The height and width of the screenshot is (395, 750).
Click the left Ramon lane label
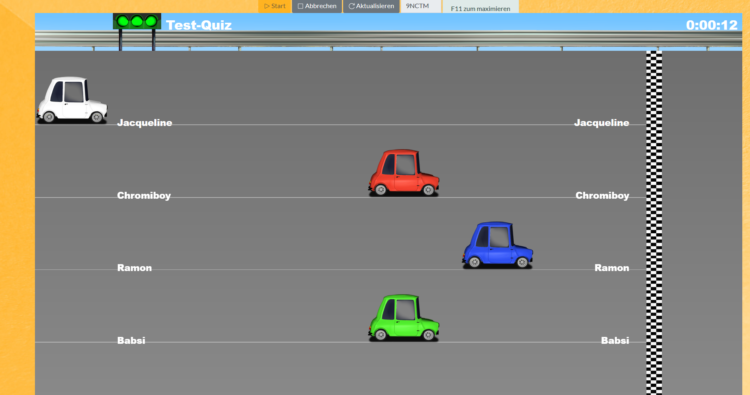[x=134, y=268]
